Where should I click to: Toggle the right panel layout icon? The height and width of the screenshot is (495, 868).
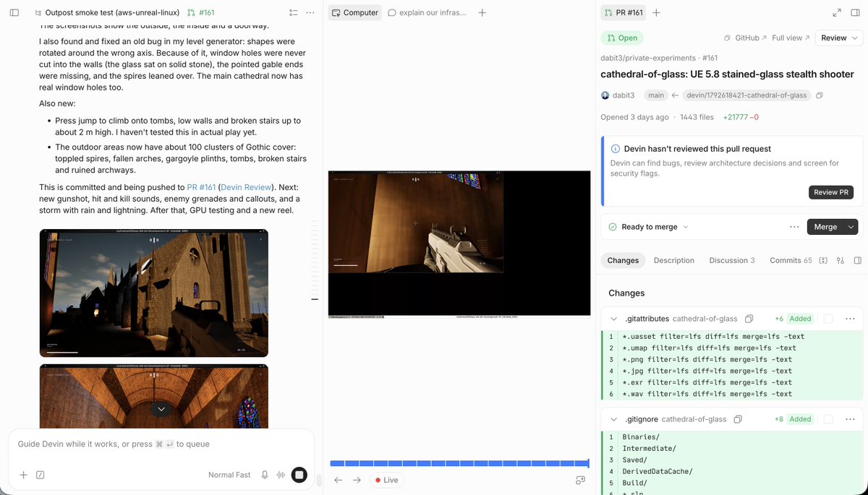(854, 13)
